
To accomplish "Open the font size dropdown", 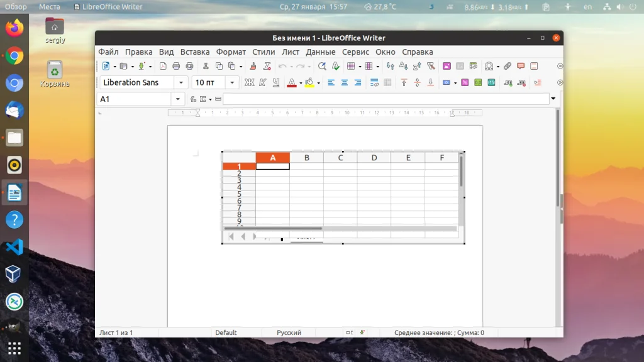I will (x=231, y=82).
